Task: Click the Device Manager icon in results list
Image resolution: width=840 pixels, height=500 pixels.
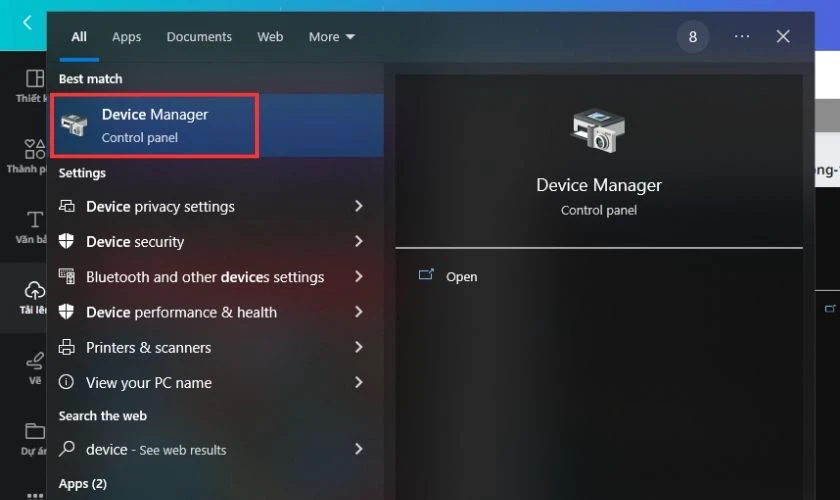Action: [74, 124]
